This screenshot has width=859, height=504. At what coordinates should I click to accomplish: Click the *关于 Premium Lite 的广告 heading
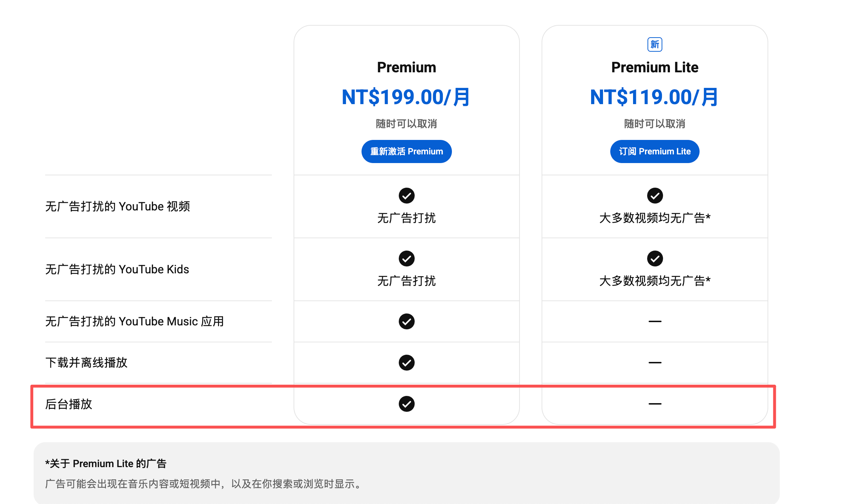106,464
